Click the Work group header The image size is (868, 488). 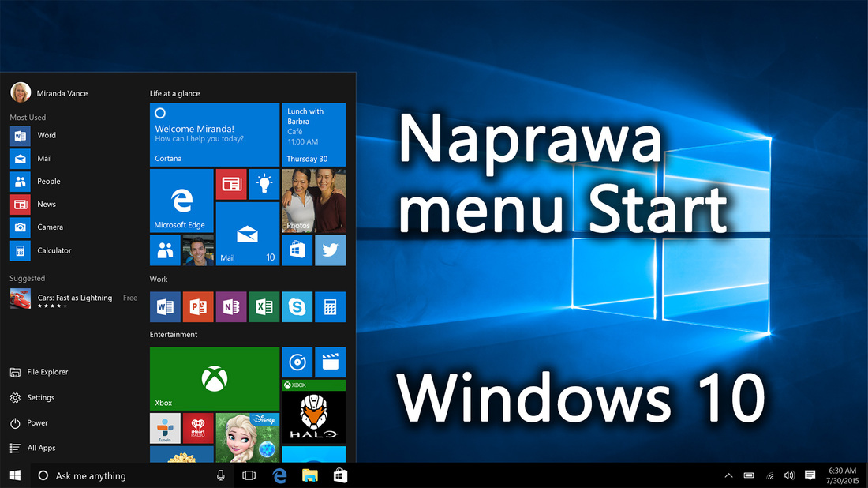[159, 280]
